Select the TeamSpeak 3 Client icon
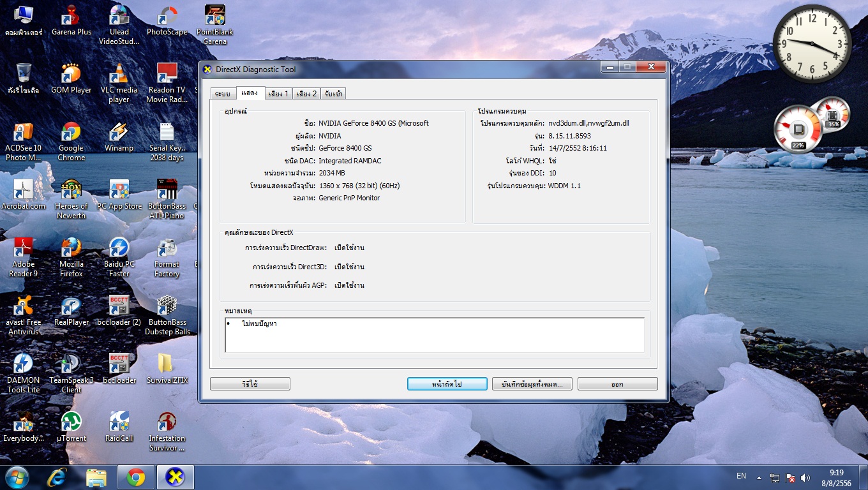The height and width of the screenshot is (490, 868). [71, 373]
